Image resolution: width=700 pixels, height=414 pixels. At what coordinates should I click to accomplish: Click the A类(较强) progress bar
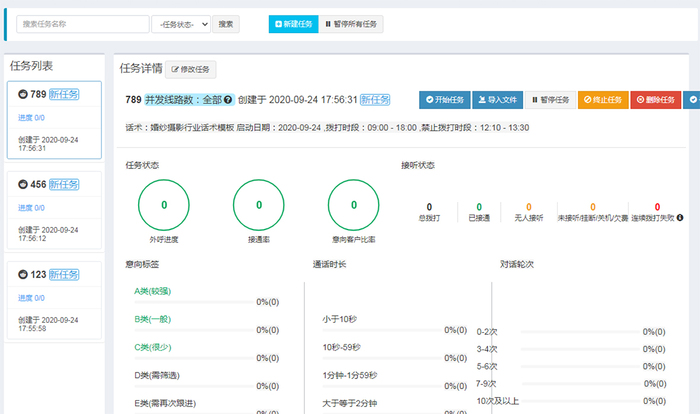coord(194,302)
